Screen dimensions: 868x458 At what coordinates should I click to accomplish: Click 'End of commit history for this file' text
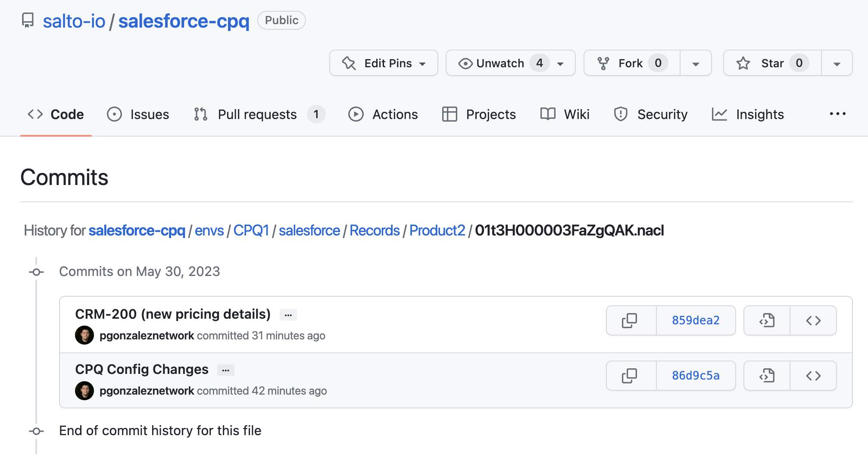160,430
